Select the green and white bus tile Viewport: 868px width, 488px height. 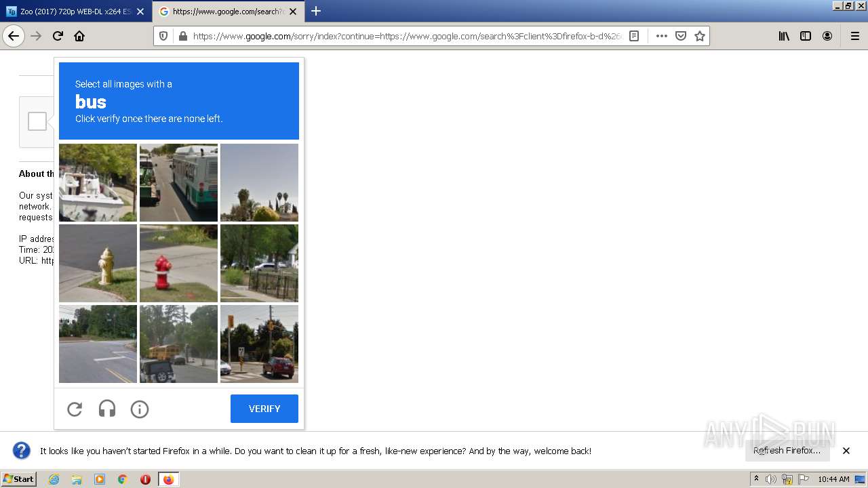coord(178,182)
